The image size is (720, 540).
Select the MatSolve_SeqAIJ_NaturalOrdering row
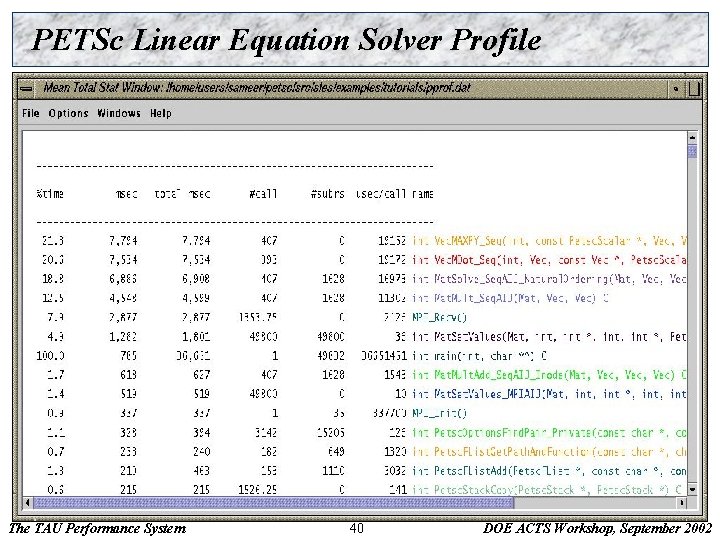(361, 279)
